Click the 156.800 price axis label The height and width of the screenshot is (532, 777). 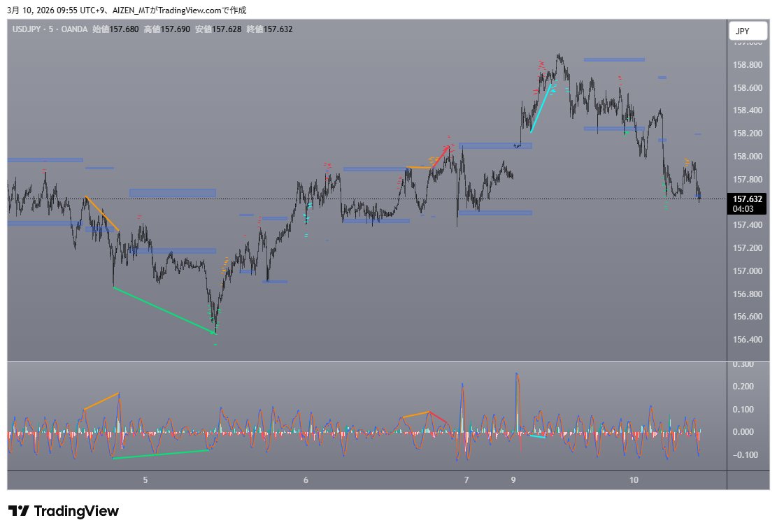coord(747,294)
